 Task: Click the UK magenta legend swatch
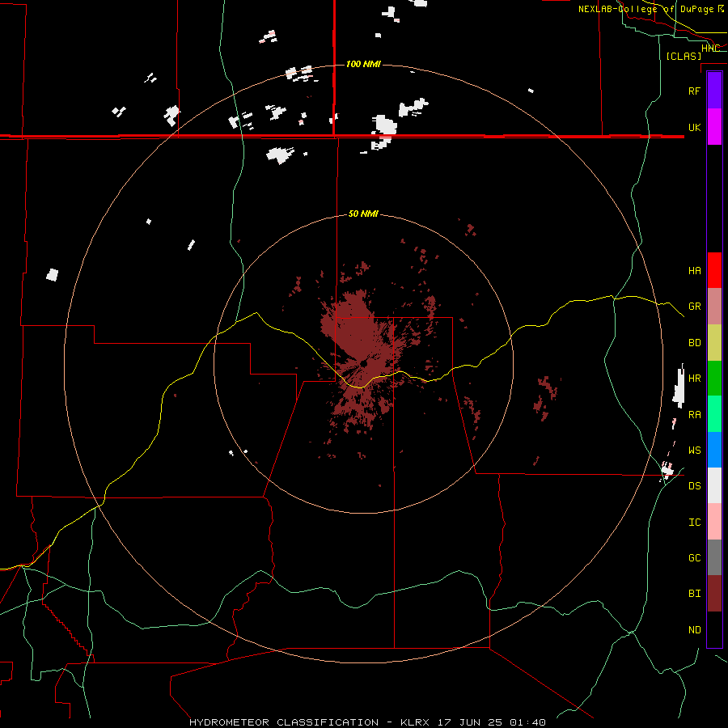pos(714,127)
